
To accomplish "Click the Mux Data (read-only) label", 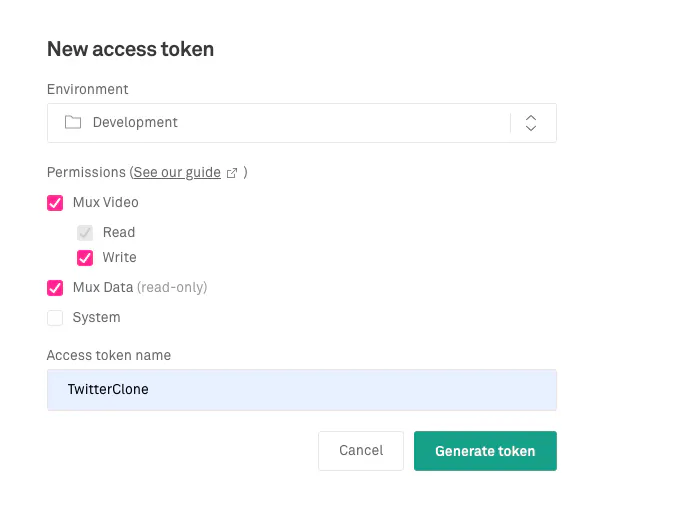I will point(140,287).
